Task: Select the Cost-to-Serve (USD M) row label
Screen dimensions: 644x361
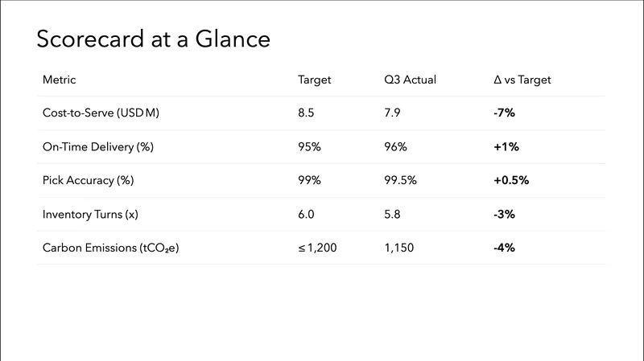Action: (101, 113)
